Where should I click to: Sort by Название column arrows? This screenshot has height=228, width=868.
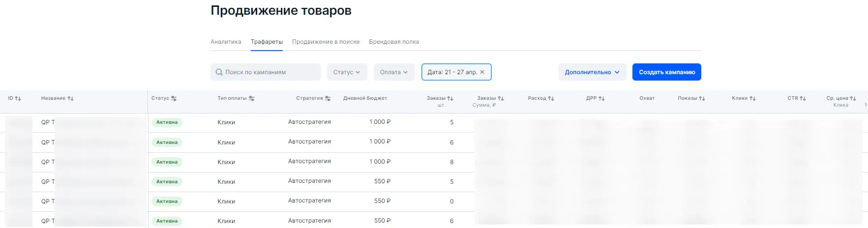pyautogui.click(x=70, y=98)
